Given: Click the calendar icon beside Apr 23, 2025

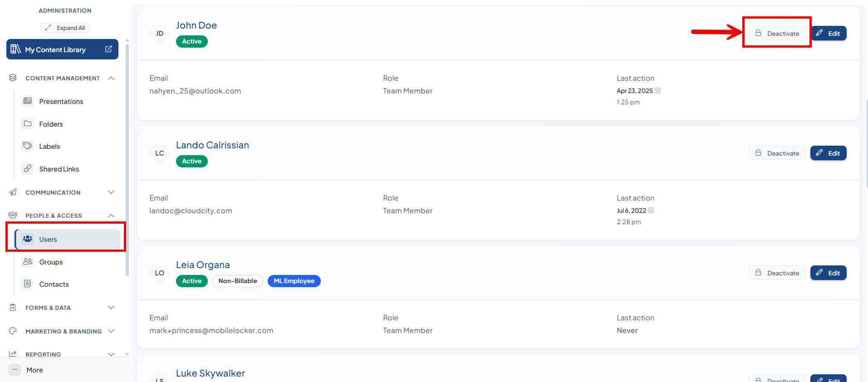Looking at the screenshot, I should pos(657,90).
